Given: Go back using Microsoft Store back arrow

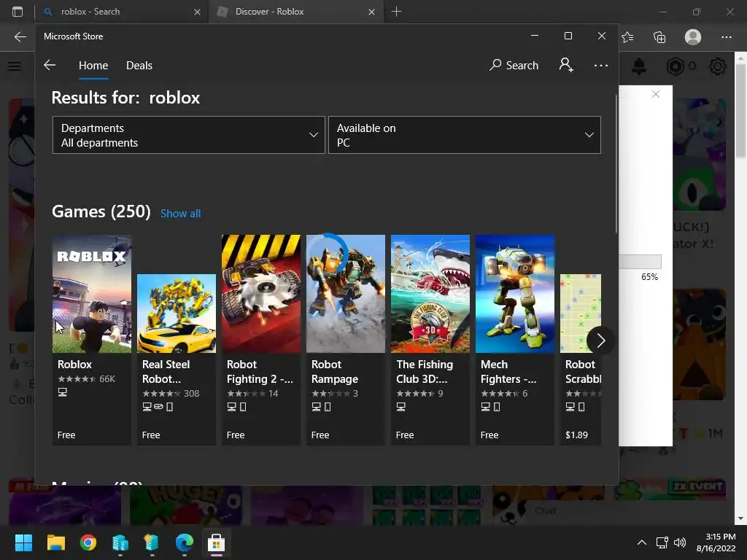Looking at the screenshot, I should tap(50, 65).
